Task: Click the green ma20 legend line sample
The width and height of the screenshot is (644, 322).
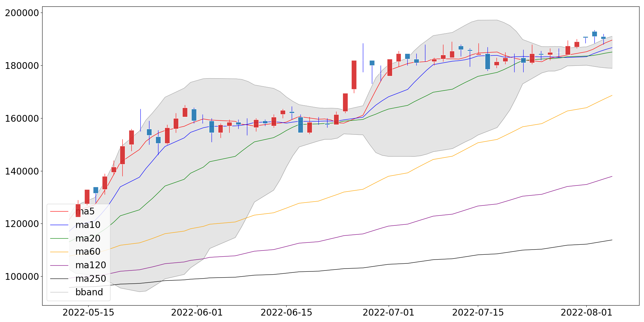Action: click(60, 239)
